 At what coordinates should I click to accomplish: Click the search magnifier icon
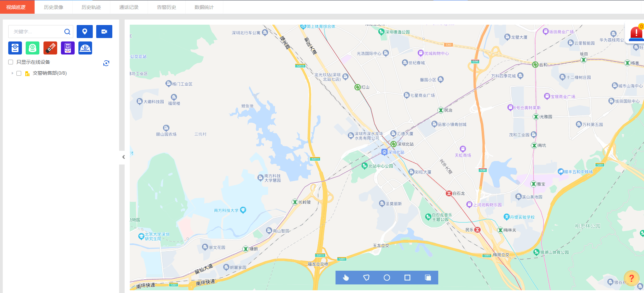[67, 32]
